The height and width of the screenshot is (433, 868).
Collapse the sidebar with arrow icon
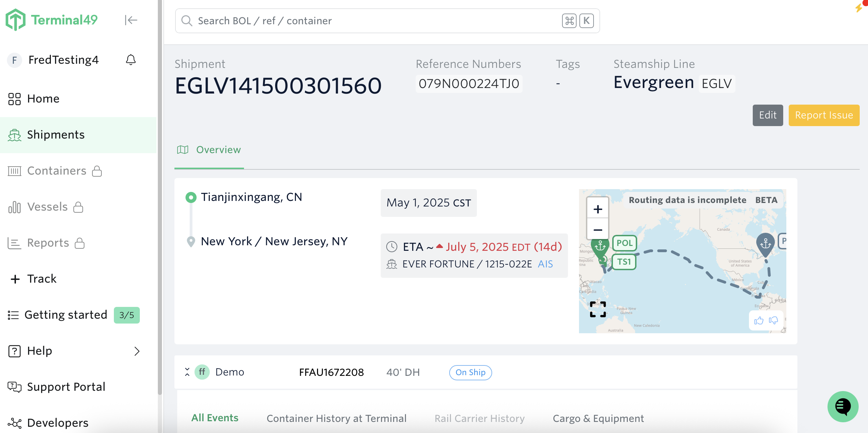(131, 20)
